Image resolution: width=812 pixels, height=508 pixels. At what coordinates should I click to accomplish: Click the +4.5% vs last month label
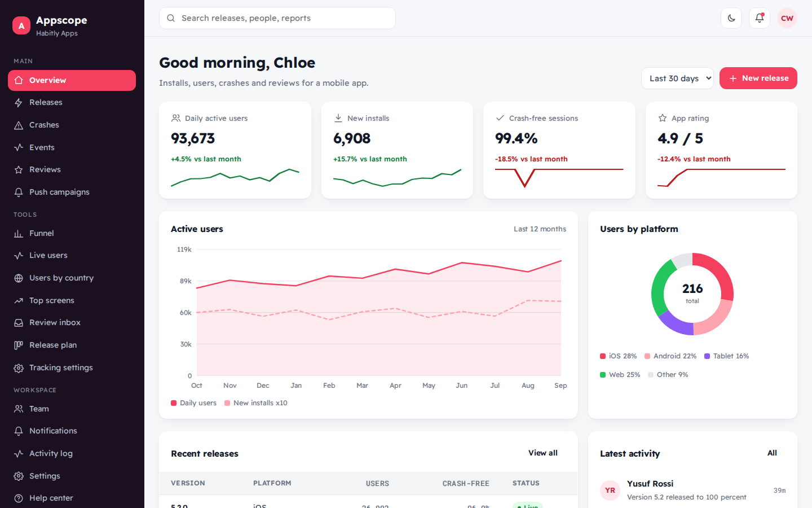point(206,159)
